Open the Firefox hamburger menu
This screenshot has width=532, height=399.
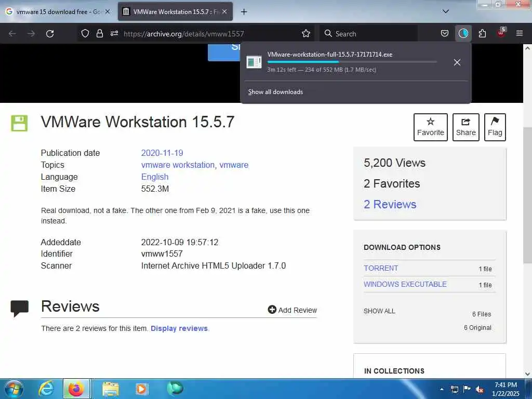520,33
